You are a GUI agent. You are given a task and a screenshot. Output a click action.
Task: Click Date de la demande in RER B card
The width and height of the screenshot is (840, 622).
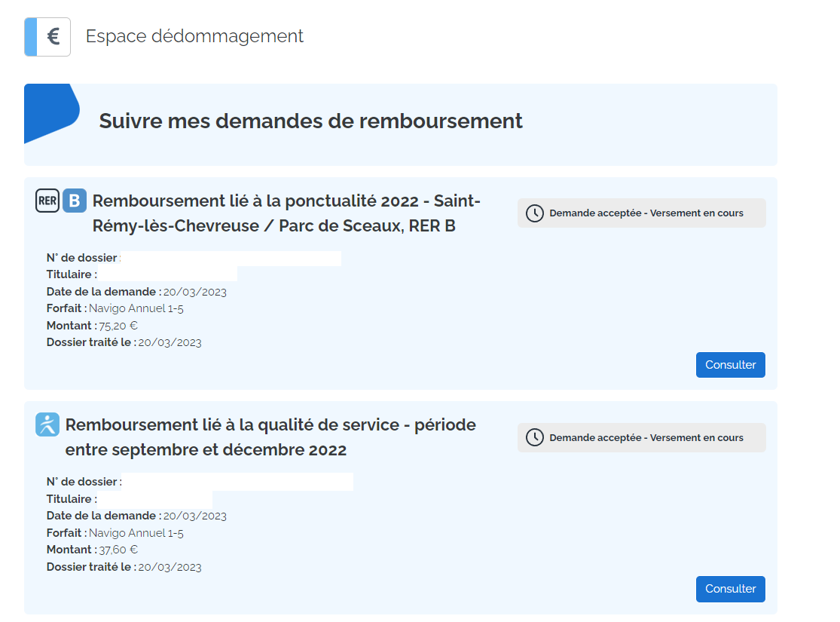(x=136, y=292)
